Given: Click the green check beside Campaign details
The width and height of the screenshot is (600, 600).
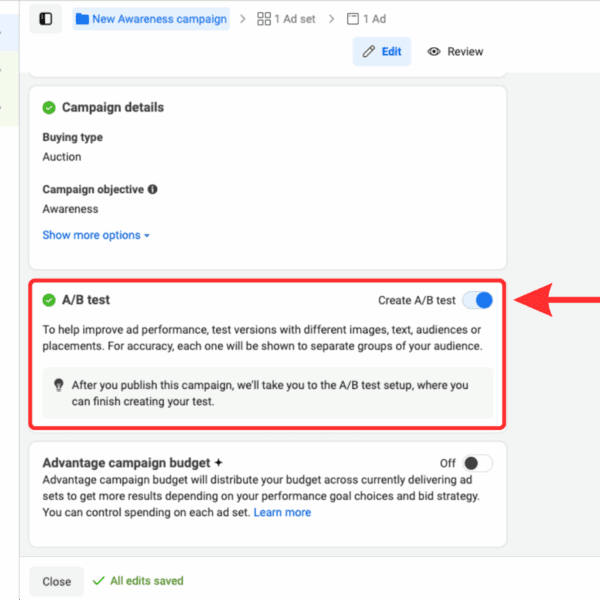Looking at the screenshot, I should pyautogui.click(x=49, y=108).
